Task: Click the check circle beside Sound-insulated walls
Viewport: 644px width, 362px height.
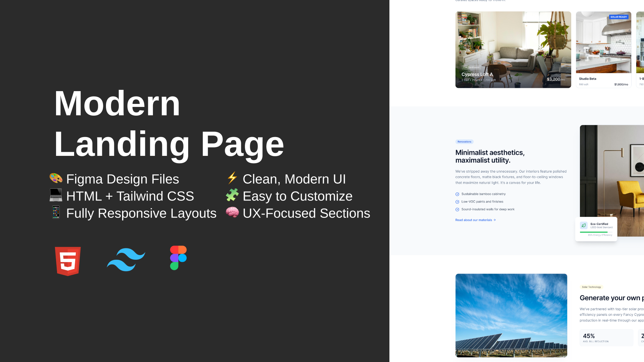Action: point(457,210)
